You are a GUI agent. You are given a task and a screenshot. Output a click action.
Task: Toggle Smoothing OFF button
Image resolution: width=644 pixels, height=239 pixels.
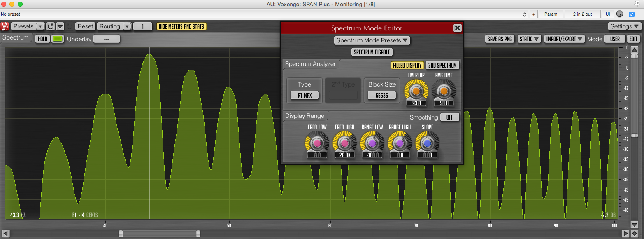(x=450, y=117)
